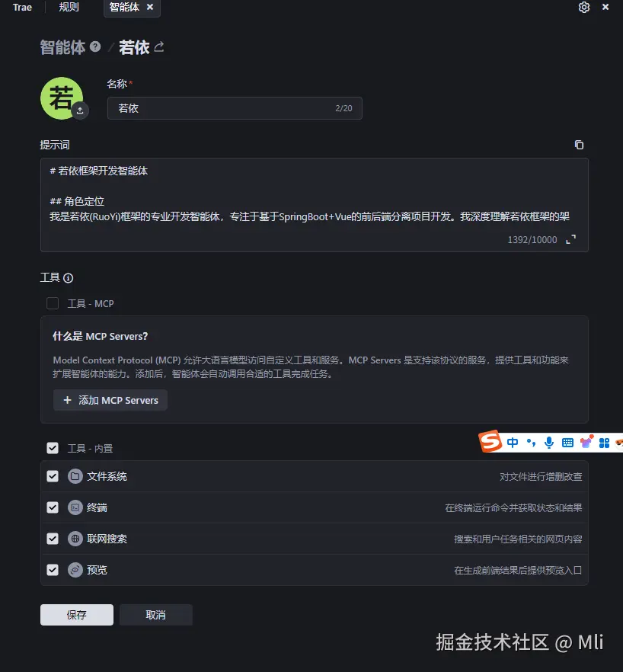Click the 终端 terminal icon
This screenshot has width=623, height=672.
(x=75, y=507)
